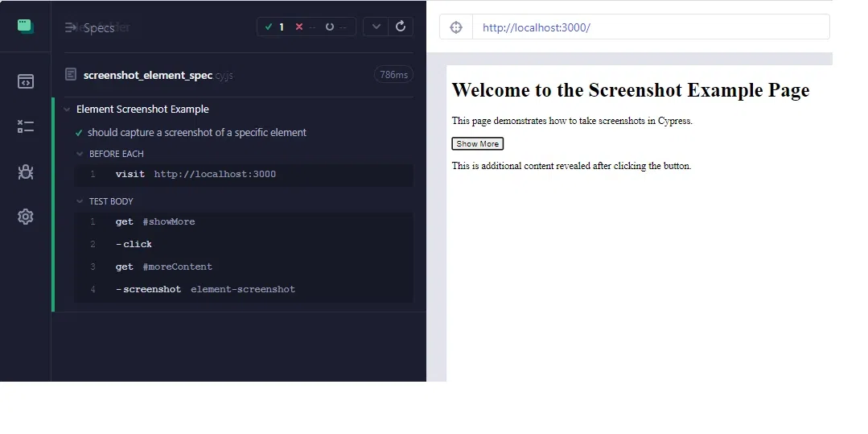Click the spec file document icon
The height and width of the screenshot is (434, 868).
[70, 74]
